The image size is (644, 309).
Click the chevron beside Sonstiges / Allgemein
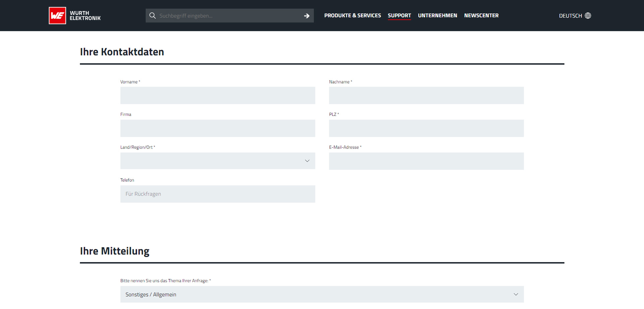[516, 294]
